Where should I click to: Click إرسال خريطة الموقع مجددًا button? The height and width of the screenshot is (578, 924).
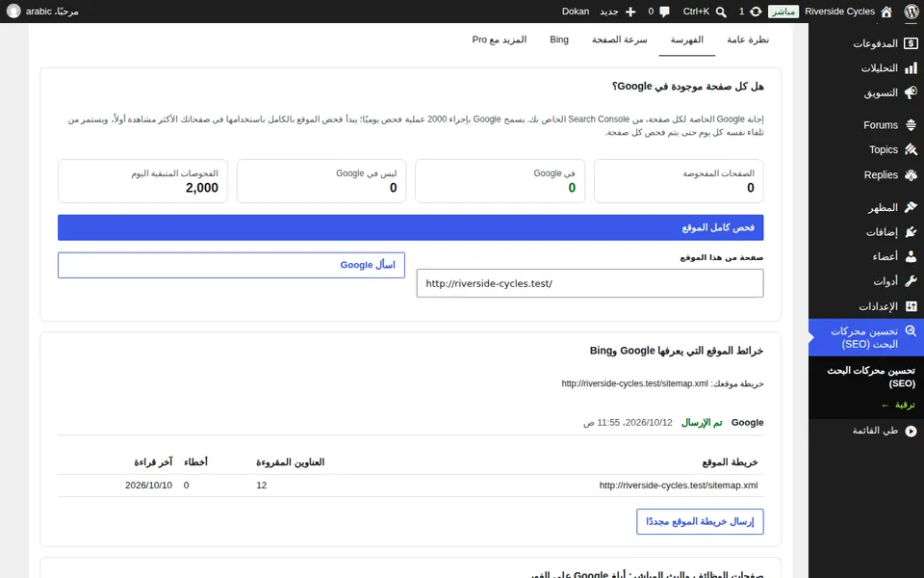pyautogui.click(x=700, y=522)
